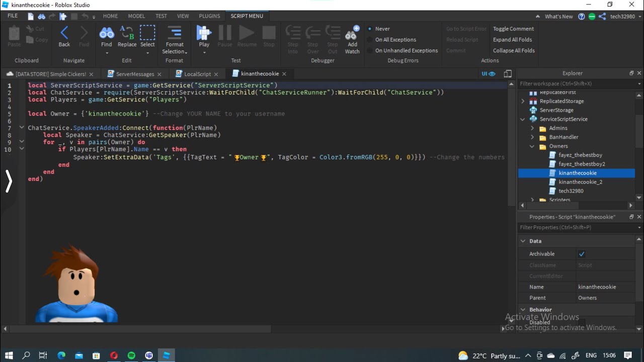
Task: Select kinanthecookie_2 script in Explorer
Action: click(580, 182)
